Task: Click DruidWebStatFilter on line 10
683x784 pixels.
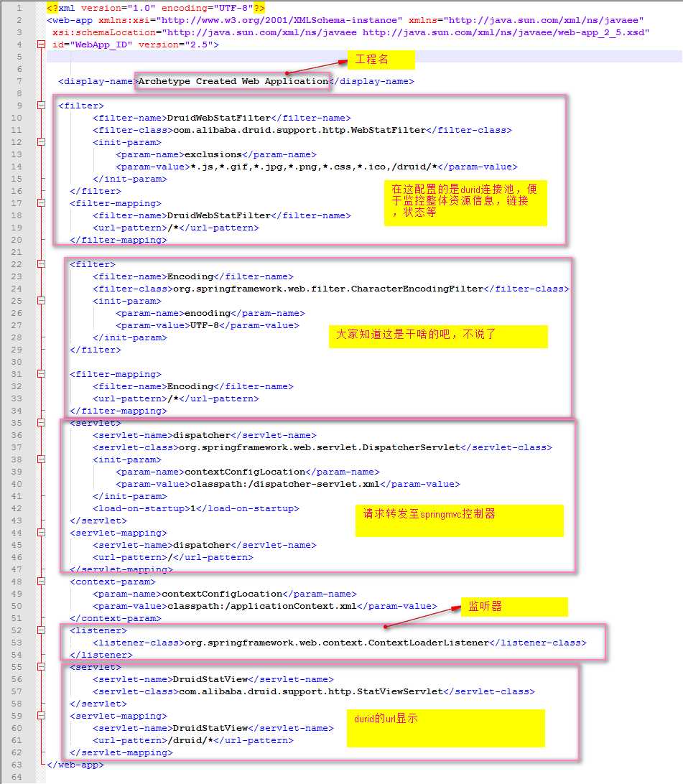Action: [x=218, y=118]
